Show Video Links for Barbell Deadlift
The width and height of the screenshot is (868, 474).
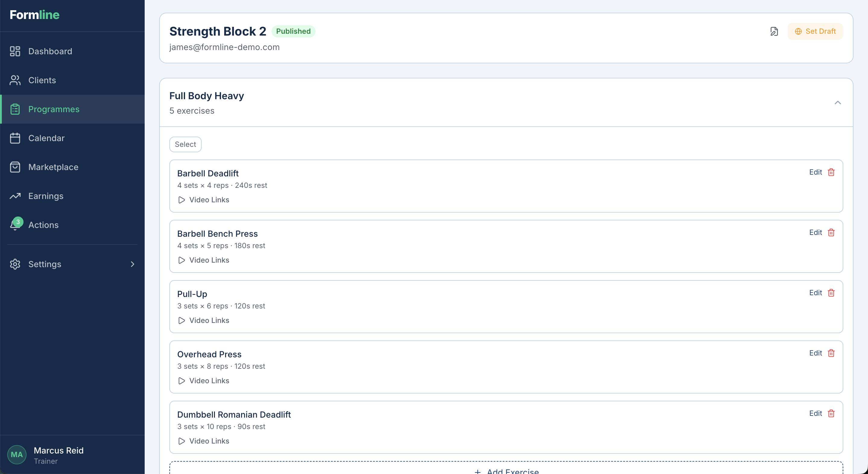pos(203,200)
